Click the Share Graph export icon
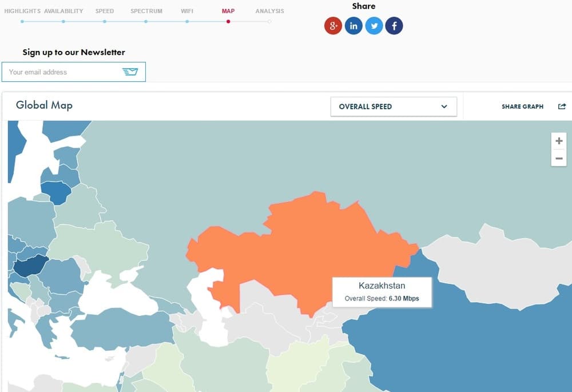 coord(562,106)
